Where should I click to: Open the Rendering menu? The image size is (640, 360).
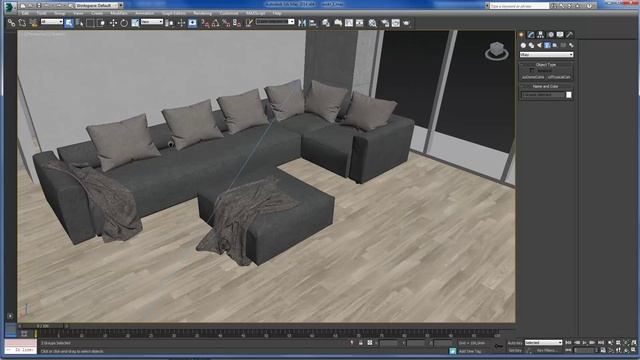point(202,13)
